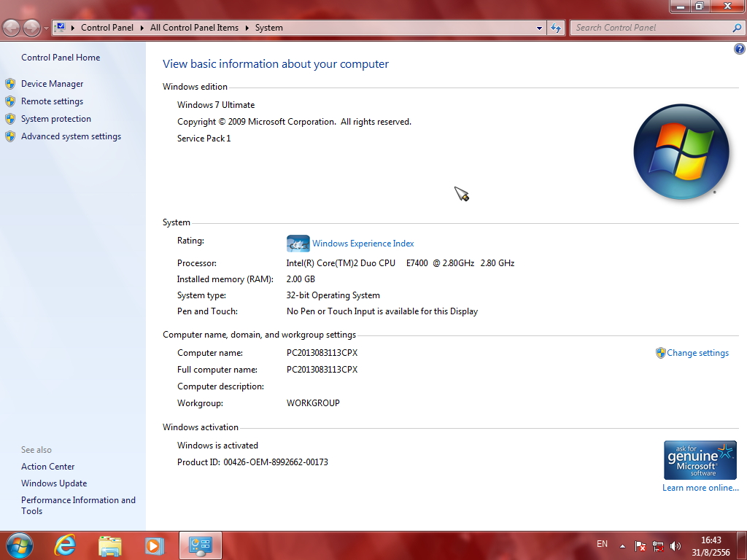This screenshot has height=560, width=747.
Task: Open Windows Update under See also
Action: [54, 483]
